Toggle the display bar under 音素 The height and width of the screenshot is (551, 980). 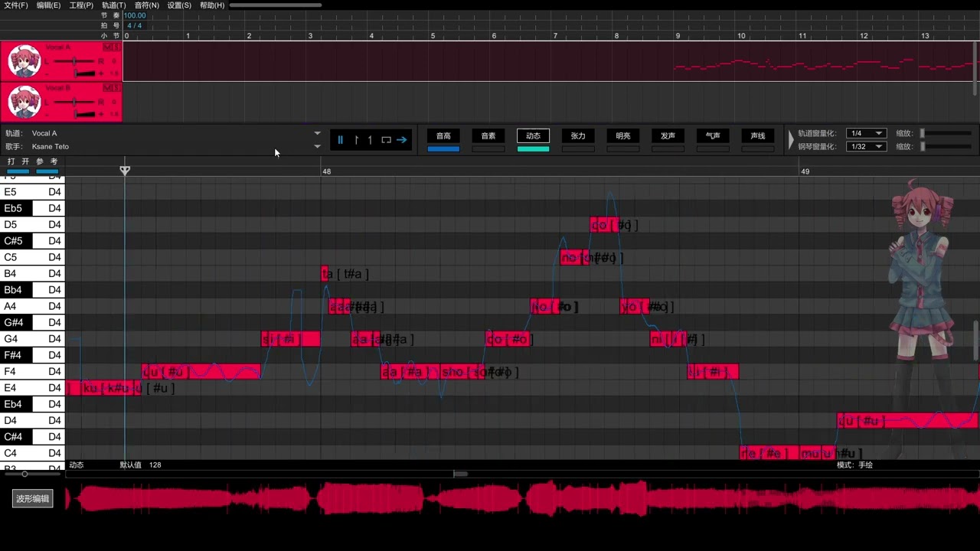(x=488, y=148)
